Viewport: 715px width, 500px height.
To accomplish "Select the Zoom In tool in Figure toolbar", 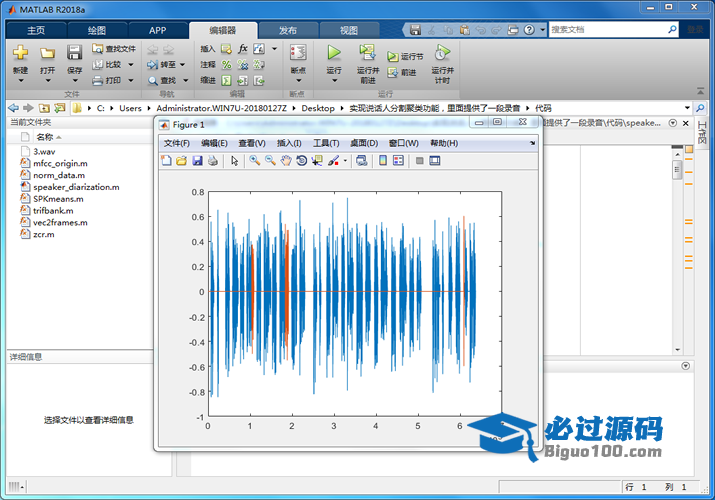I will [255, 160].
